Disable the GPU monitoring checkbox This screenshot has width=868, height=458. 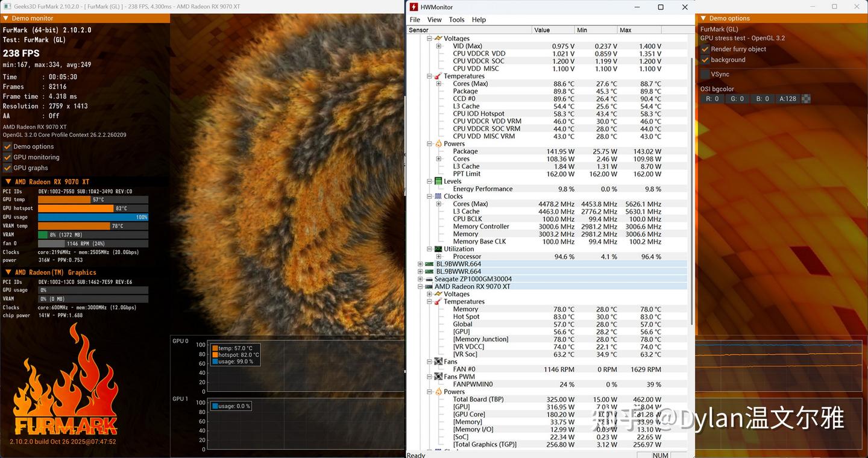[x=8, y=157]
